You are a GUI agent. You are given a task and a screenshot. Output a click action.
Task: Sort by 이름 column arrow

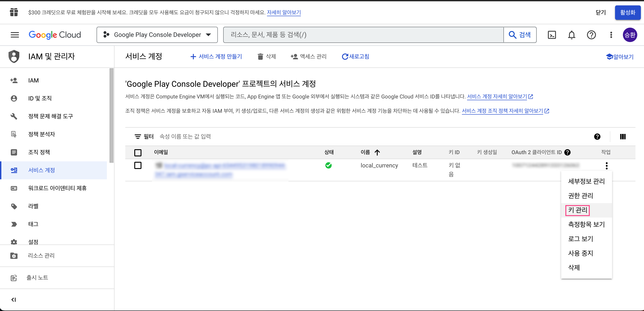tap(377, 152)
